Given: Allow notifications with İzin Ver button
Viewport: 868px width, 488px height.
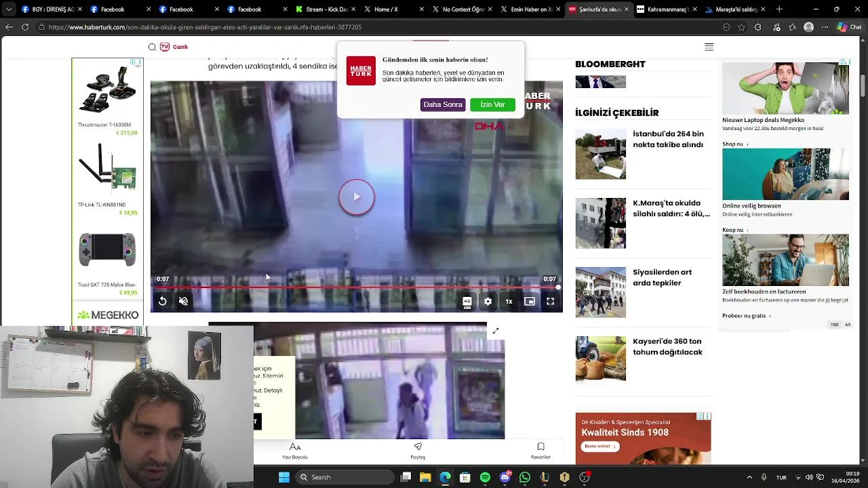Looking at the screenshot, I should coord(492,104).
